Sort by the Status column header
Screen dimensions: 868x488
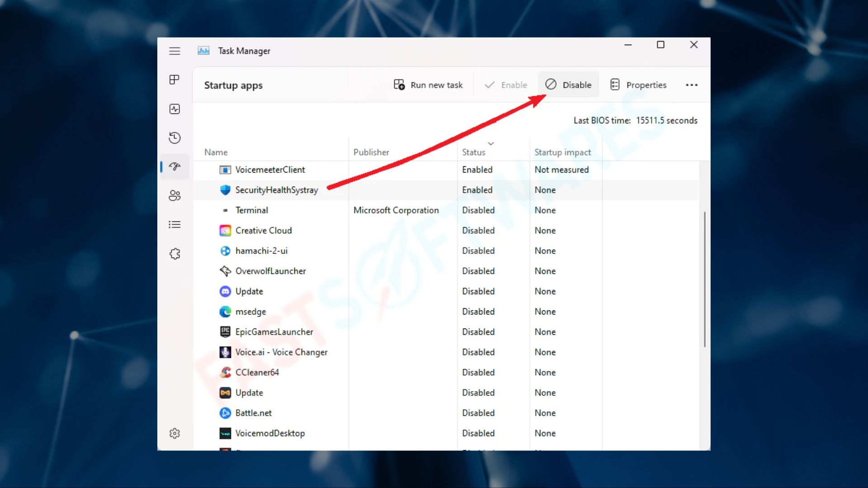pyautogui.click(x=473, y=152)
